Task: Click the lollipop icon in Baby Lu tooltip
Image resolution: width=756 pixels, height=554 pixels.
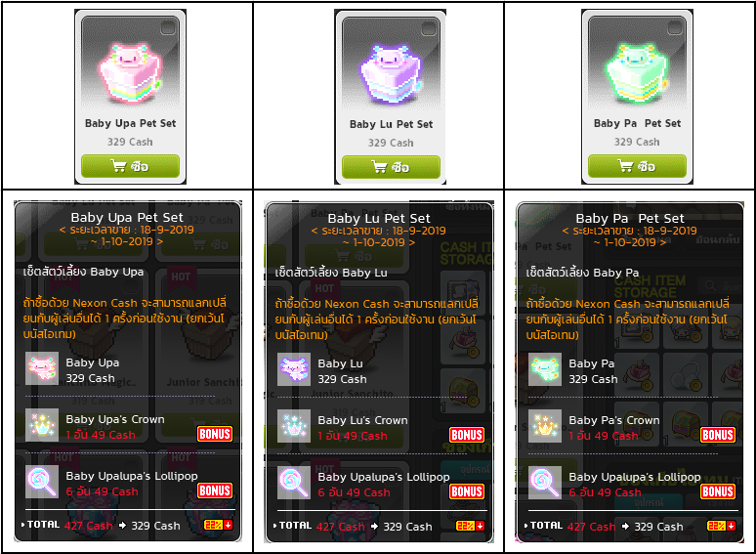Action: (294, 483)
